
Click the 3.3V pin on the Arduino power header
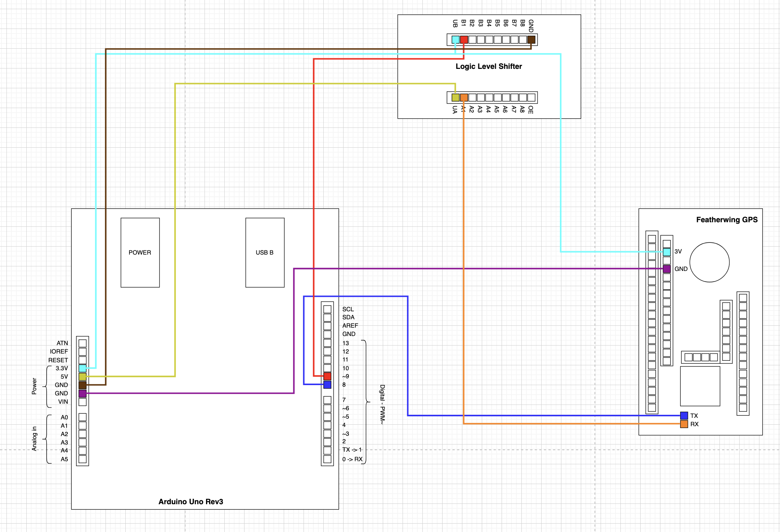[82, 368]
